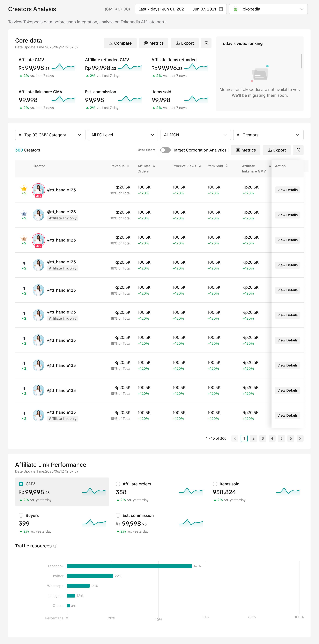
Task: Jump to page 6 in the pagination
Action: (x=290, y=438)
